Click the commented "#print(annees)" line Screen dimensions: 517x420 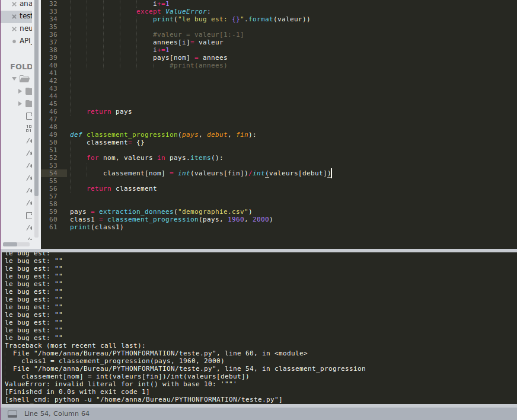(x=198, y=65)
